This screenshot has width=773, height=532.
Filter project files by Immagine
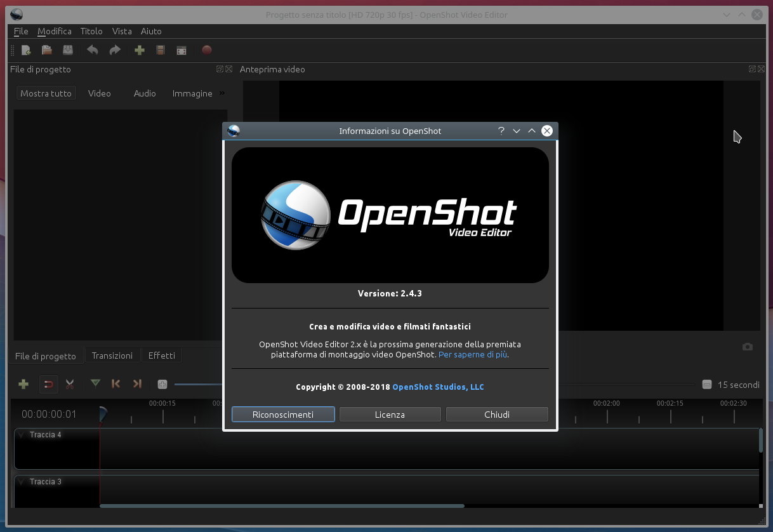[x=192, y=93]
